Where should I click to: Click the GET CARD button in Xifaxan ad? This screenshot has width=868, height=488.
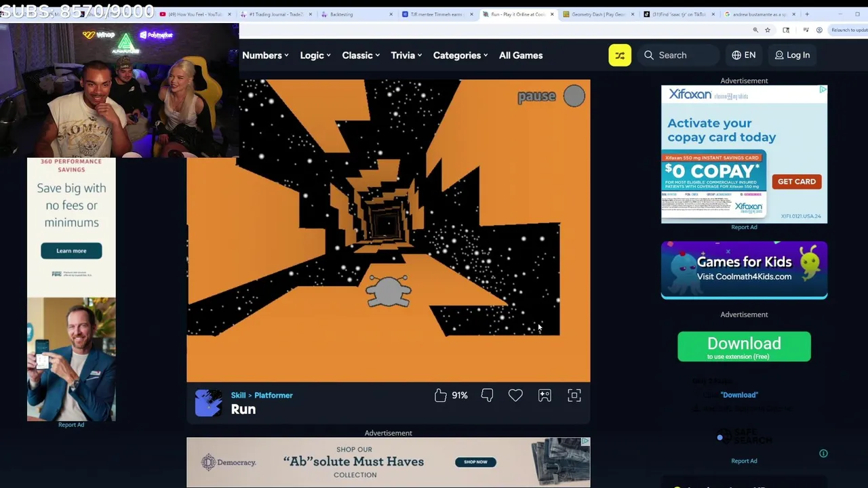(796, 182)
